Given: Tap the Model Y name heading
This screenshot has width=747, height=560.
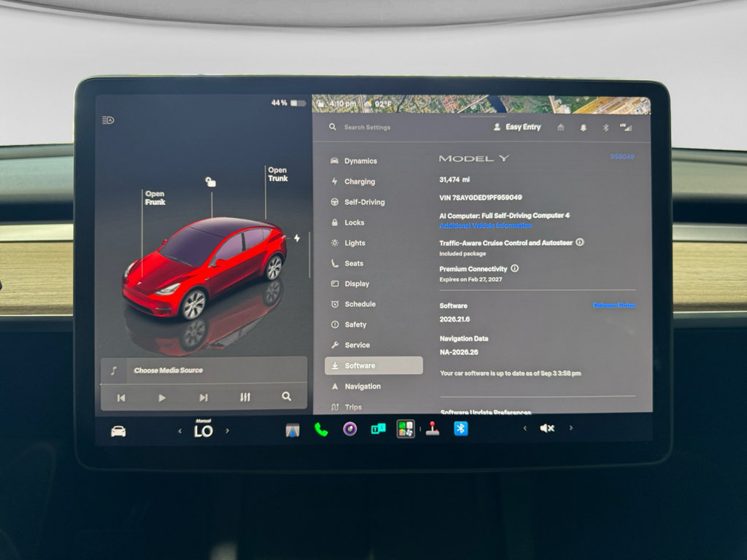Looking at the screenshot, I should [x=473, y=158].
